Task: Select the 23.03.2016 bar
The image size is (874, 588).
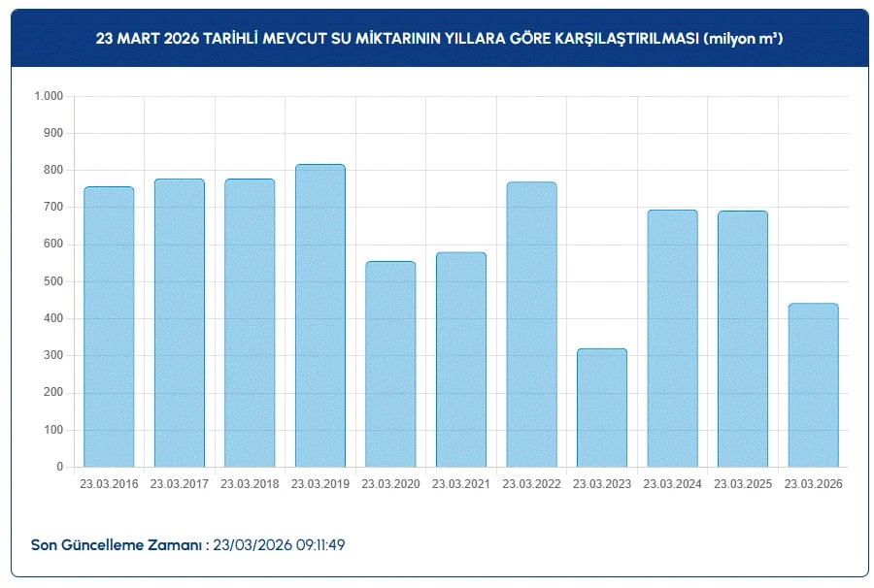Action: pos(109,327)
